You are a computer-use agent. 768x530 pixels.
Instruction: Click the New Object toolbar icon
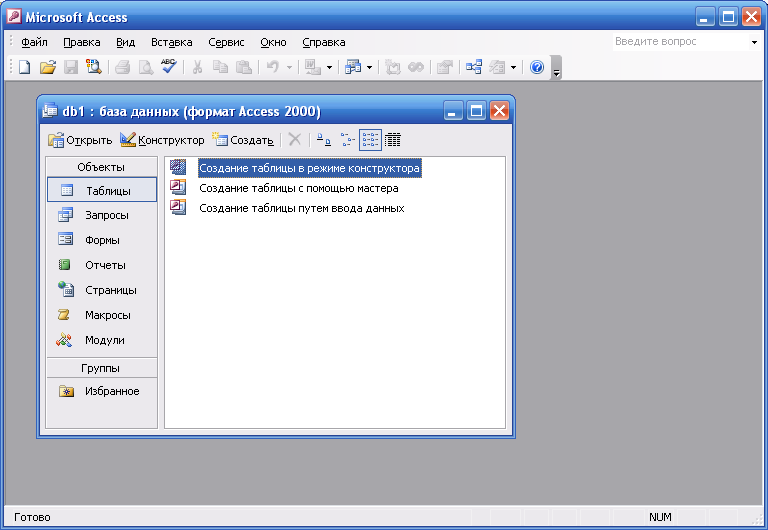(x=497, y=67)
